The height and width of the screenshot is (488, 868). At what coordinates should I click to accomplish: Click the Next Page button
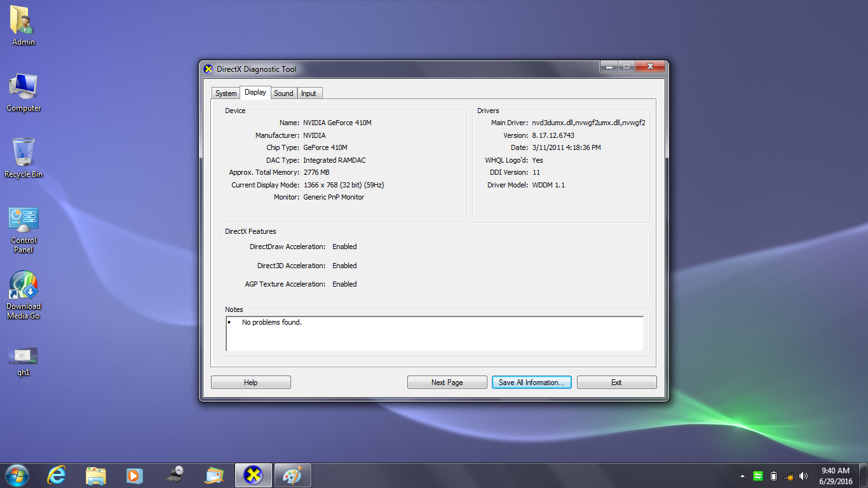447,382
